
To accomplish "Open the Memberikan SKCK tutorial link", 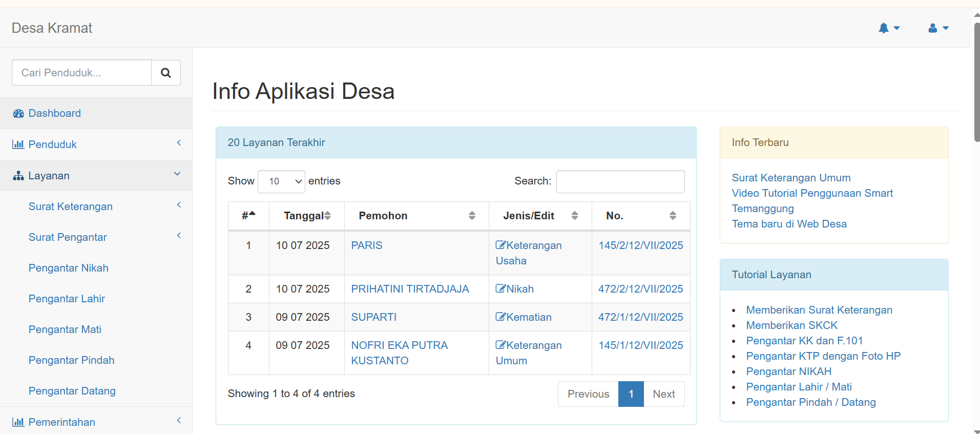I will (x=791, y=325).
